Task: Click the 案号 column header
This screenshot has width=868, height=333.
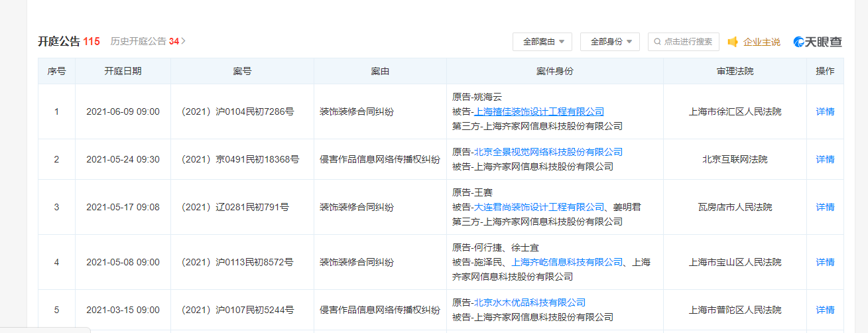Action: point(242,71)
